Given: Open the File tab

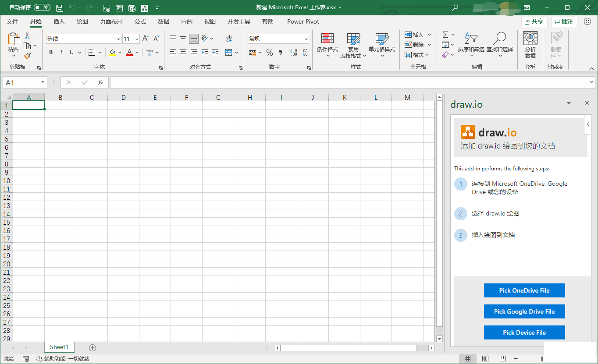Looking at the screenshot, I should [x=12, y=21].
